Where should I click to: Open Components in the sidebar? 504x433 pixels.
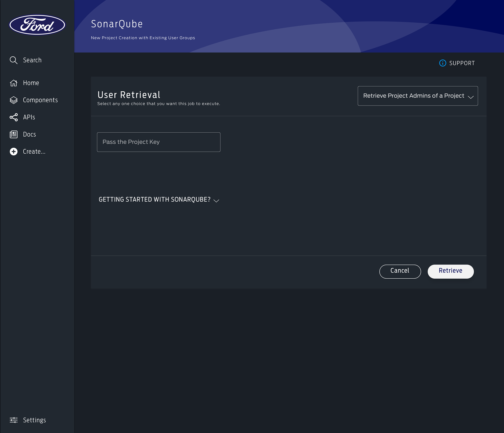40,100
